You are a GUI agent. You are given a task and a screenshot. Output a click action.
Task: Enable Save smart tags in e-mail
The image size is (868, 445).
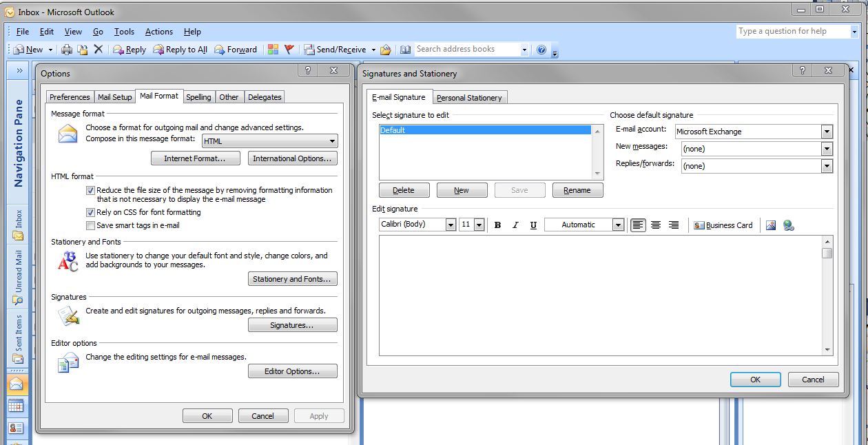click(90, 225)
